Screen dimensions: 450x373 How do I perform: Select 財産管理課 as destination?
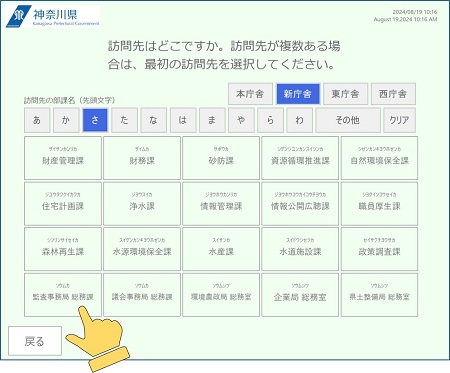point(63,158)
